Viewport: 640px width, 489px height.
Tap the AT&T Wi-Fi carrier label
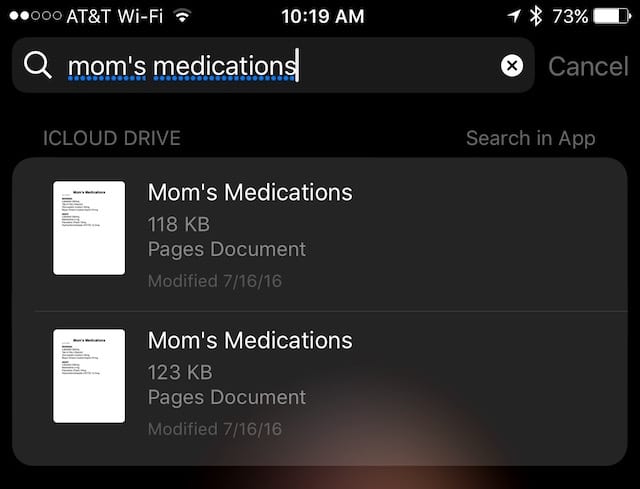[113, 16]
